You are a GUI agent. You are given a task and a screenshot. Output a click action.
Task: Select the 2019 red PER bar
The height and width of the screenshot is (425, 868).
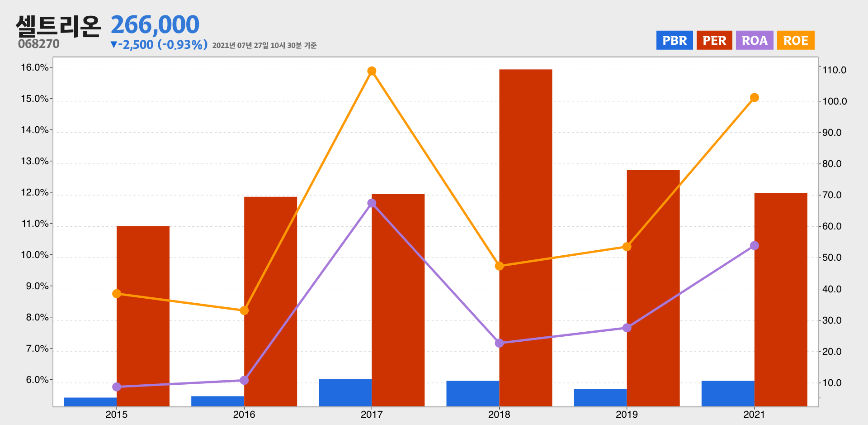[653, 288]
